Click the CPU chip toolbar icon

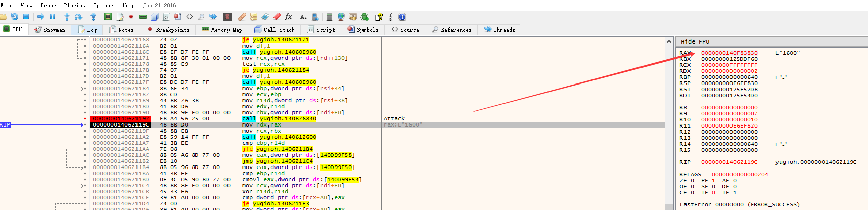point(108,17)
